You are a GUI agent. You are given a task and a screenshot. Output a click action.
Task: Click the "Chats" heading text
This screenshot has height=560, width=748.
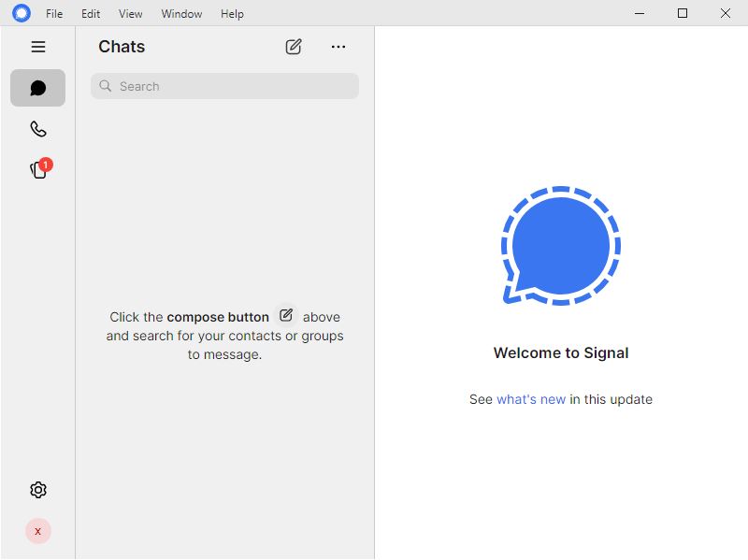pyautogui.click(x=122, y=47)
